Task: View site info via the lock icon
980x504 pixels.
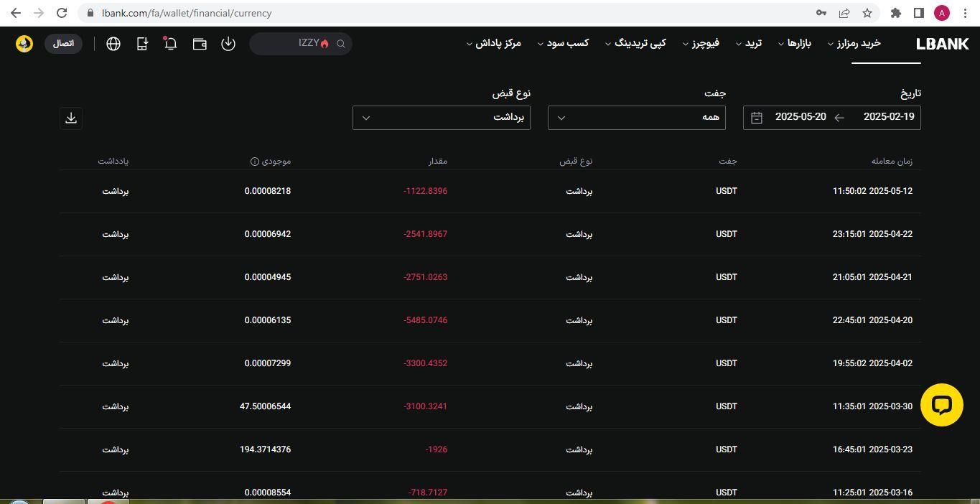Action: pyautogui.click(x=90, y=13)
